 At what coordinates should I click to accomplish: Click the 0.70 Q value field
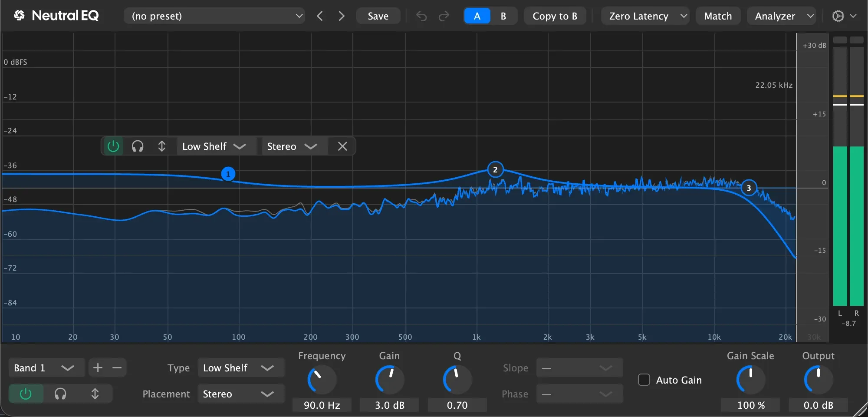click(457, 405)
